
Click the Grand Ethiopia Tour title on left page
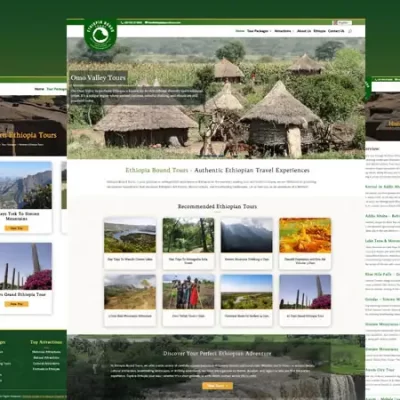click(x=23, y=295)
